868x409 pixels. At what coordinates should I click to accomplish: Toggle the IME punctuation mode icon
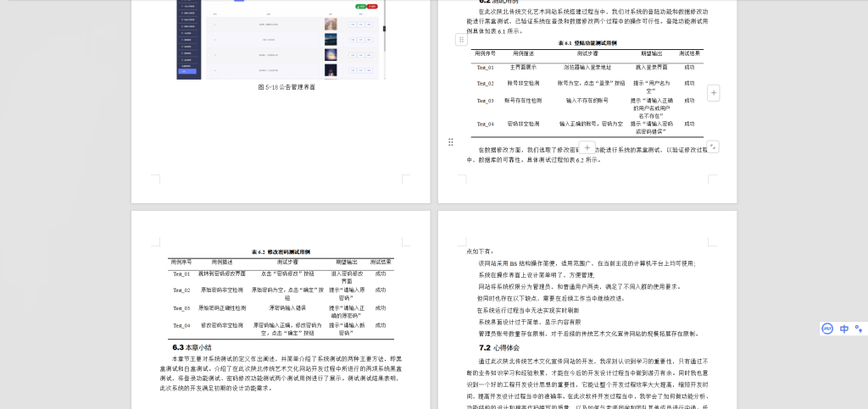click(859, 329)
